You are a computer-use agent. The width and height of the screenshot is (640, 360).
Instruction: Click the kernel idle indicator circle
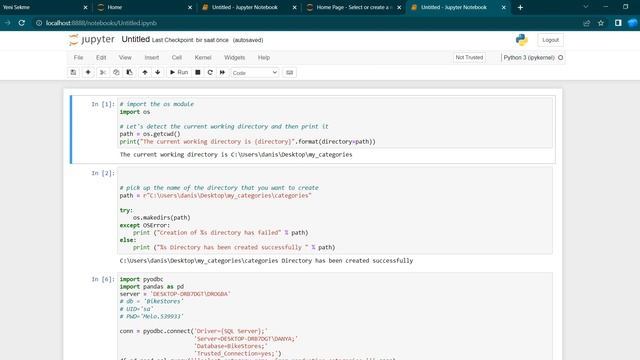coord(560,58)
